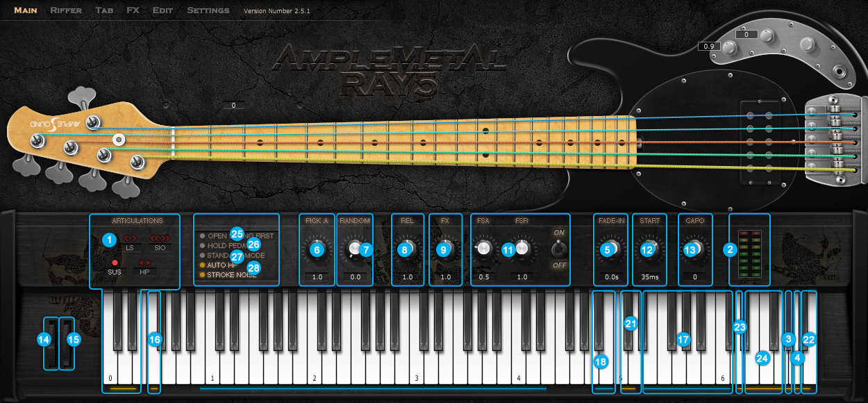Open the Riffer tab
The height and width of the screenshot is (403, 868).
click(x=66, y=10)
